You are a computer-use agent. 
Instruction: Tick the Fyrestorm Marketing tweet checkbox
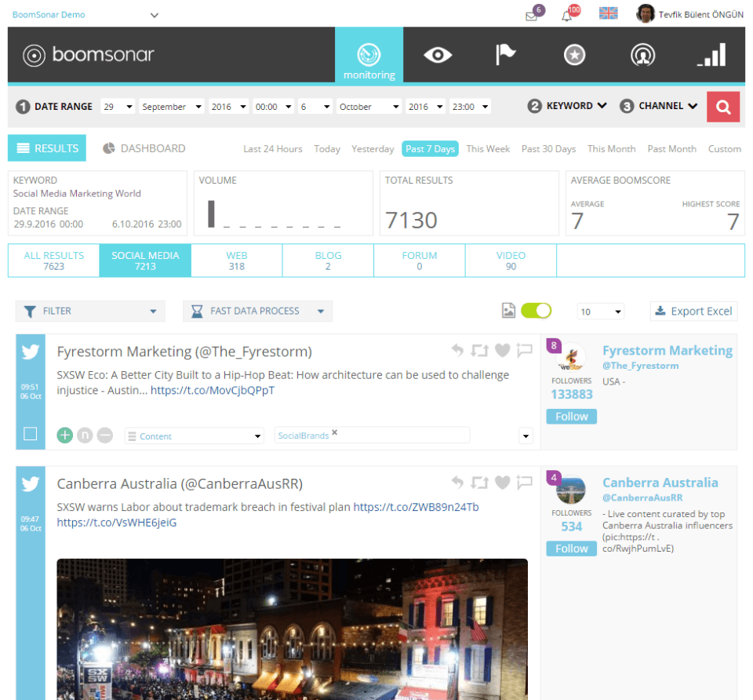[31, 434]
